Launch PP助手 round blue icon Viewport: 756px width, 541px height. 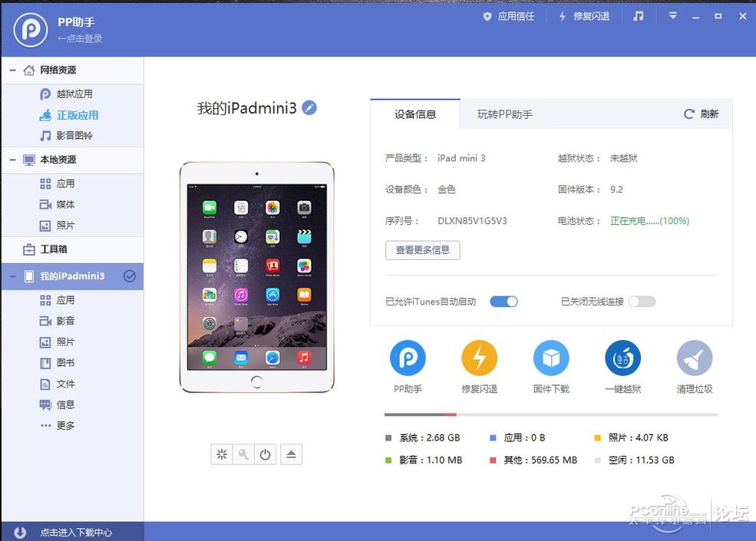tap(408, 358)
